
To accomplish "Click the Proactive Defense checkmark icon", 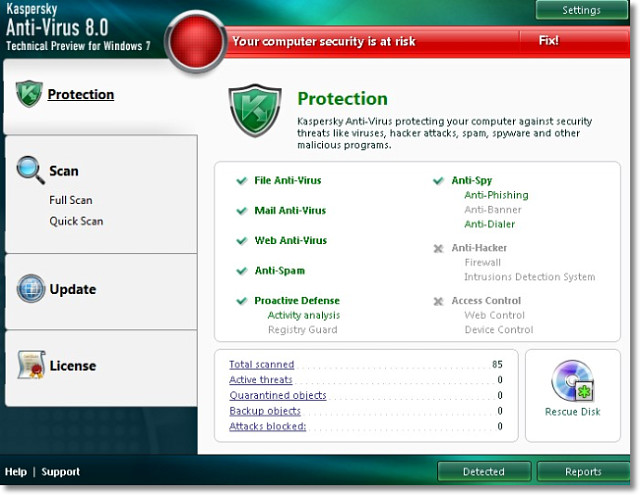I will tap(242, 301).
